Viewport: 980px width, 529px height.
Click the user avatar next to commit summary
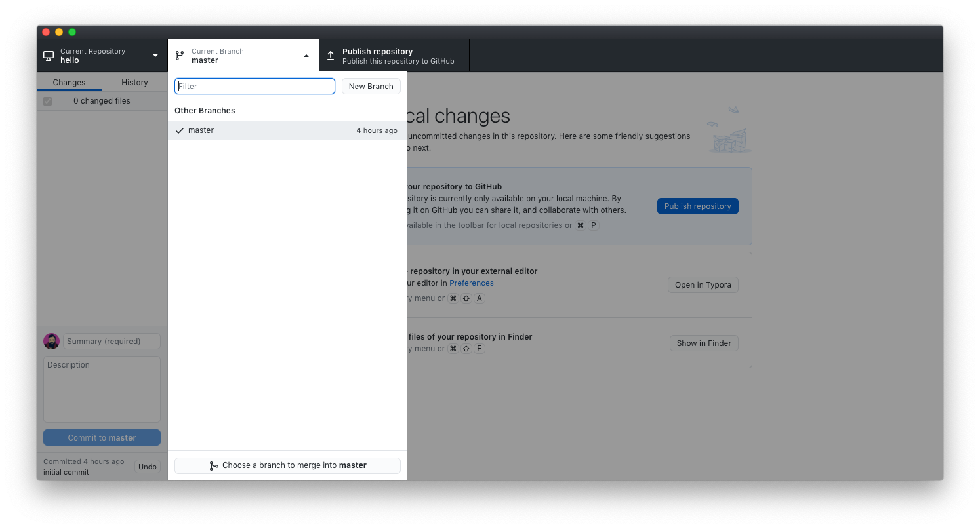point(51,341)
